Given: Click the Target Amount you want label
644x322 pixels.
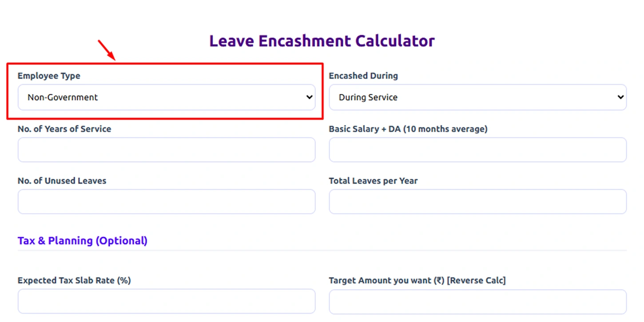Looking at the screenshot, I should [417, 281].
